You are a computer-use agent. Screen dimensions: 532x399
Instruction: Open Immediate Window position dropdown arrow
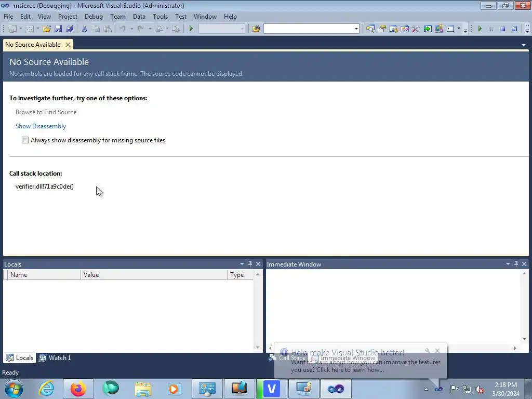pyautogui.click(x=508, y=264)
